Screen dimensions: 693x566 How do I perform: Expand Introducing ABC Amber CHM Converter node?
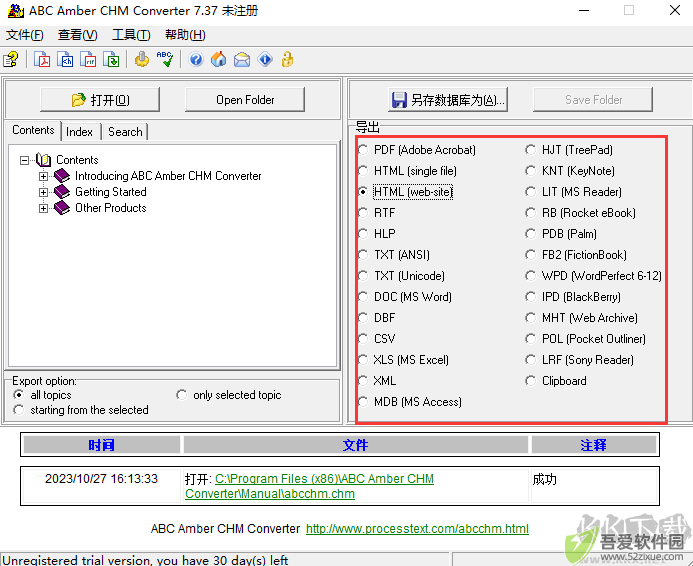43,176
